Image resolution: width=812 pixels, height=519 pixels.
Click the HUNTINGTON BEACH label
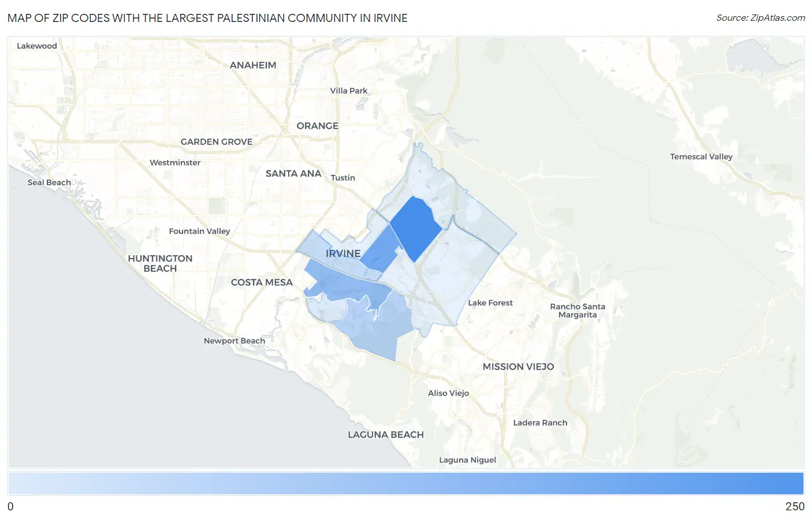pyautogui.click(x=160, y=263)
